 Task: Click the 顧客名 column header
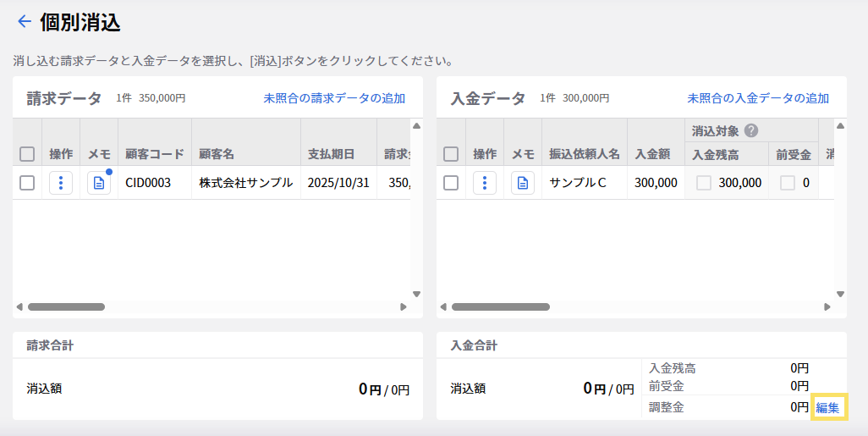click(x=217, y=154)
